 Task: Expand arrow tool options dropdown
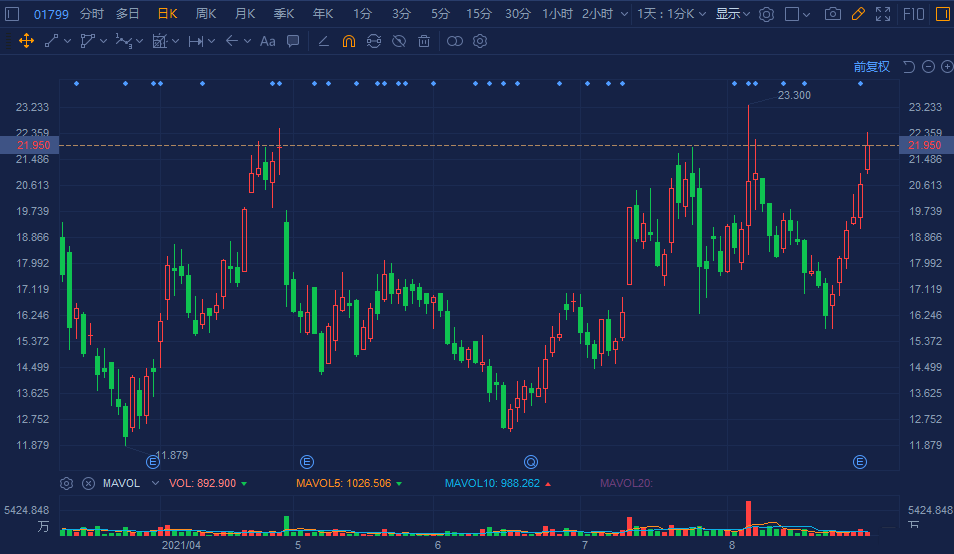pyautogui.click(x=247, y=41)
